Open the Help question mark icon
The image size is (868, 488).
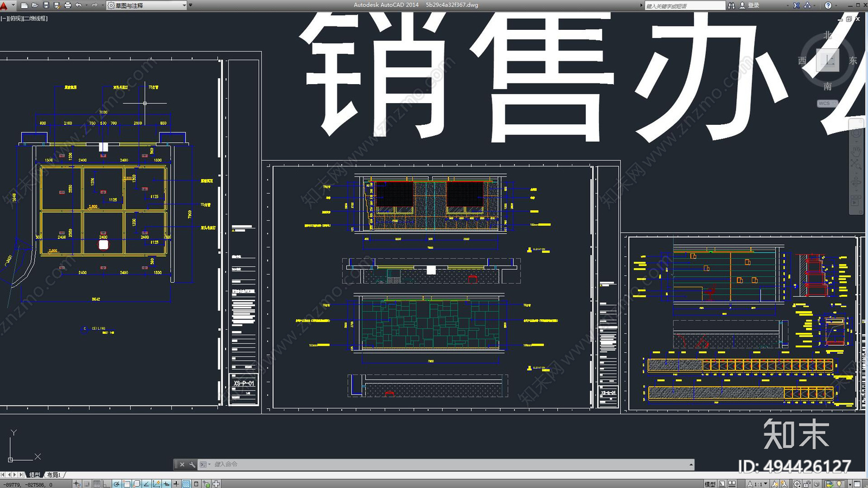pyautogui.click(x=828, y=5)
